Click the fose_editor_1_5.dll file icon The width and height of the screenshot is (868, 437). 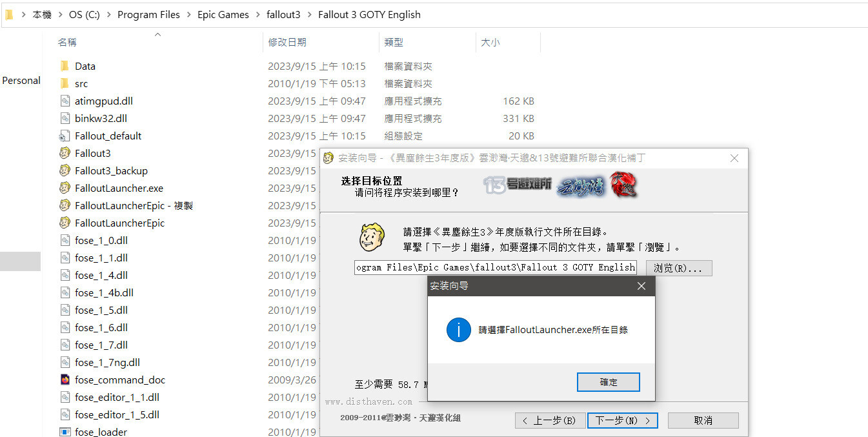coord(65,414)
